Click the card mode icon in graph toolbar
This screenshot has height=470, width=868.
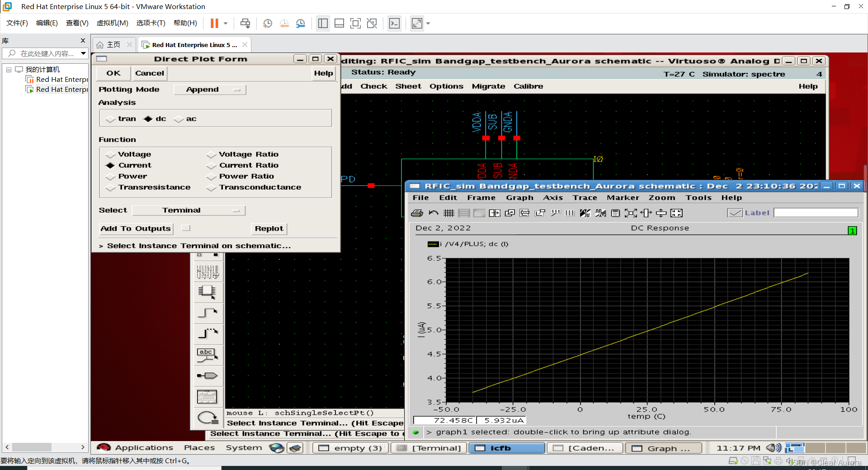click(x=479, y=213)
